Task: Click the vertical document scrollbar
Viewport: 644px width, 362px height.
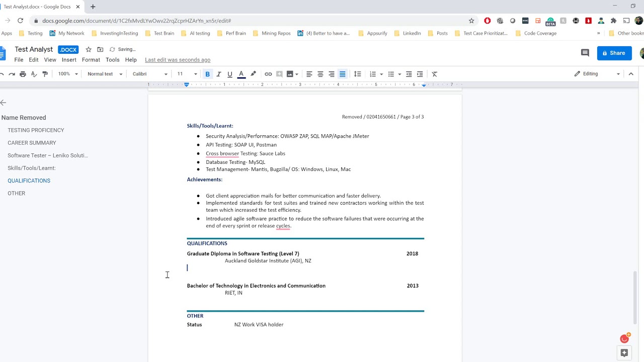Action: tap(634, 298)
